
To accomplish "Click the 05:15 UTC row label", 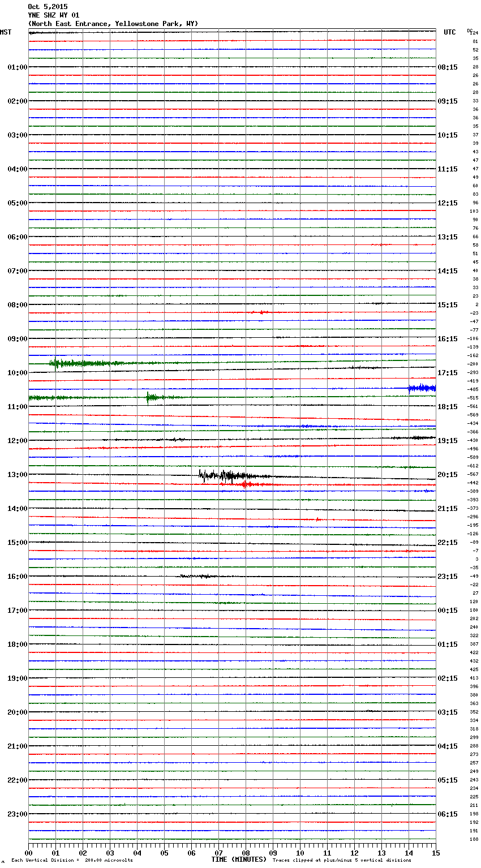I will coord(448,780).
